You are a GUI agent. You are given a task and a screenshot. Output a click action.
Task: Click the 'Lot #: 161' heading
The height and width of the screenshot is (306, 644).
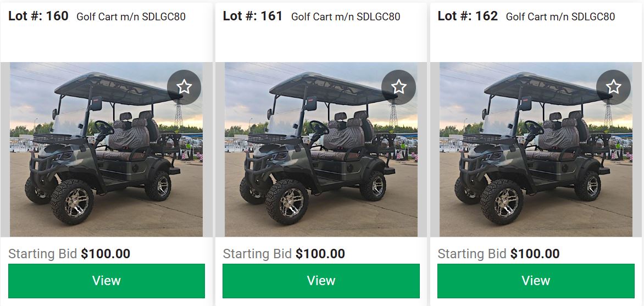click(253, 16)
